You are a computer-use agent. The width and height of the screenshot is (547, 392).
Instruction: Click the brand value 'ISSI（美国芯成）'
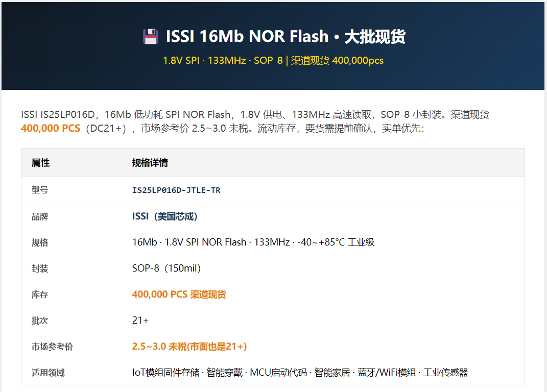click(x=164, y=216)
